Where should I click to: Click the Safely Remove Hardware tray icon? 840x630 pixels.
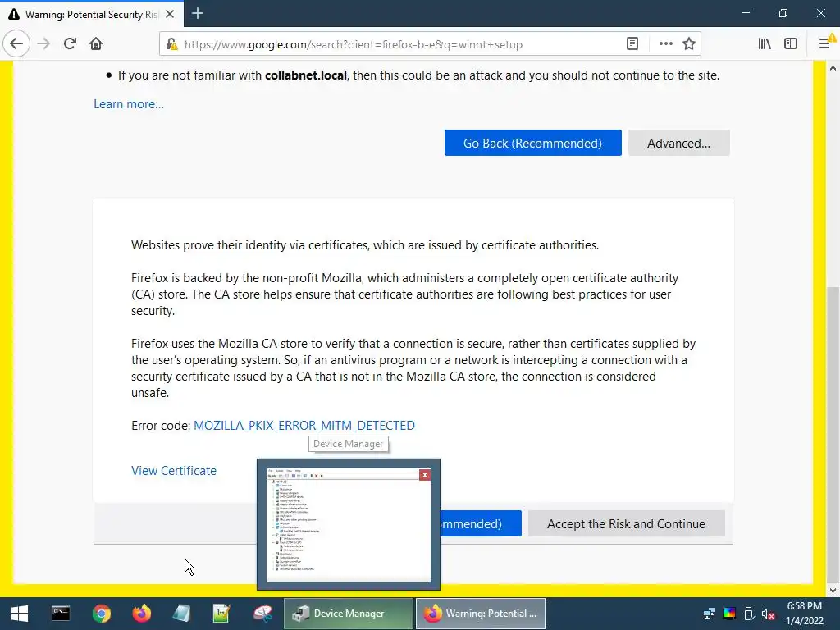pyautogui.click(x=749, y=614)
